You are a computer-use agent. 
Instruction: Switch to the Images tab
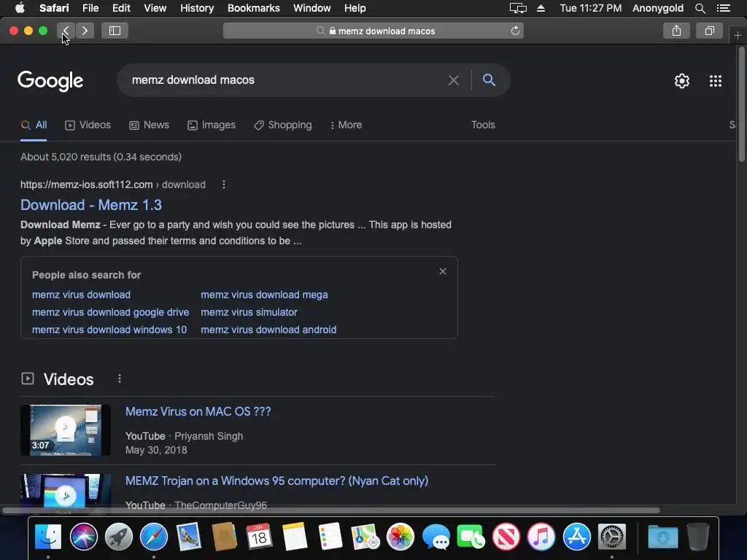212,125
